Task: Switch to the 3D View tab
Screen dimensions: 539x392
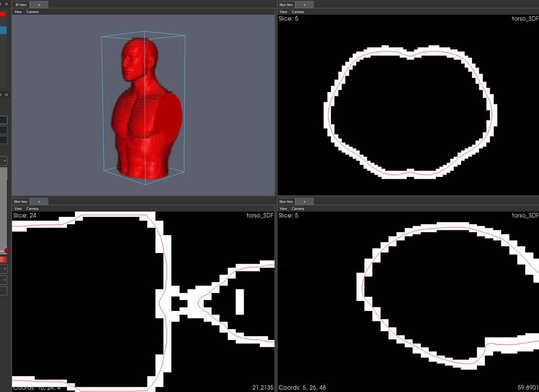Action: [x=21, y=4]
